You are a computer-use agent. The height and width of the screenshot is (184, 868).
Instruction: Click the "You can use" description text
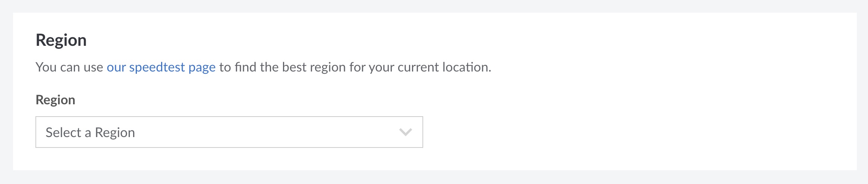click(69, 67)
